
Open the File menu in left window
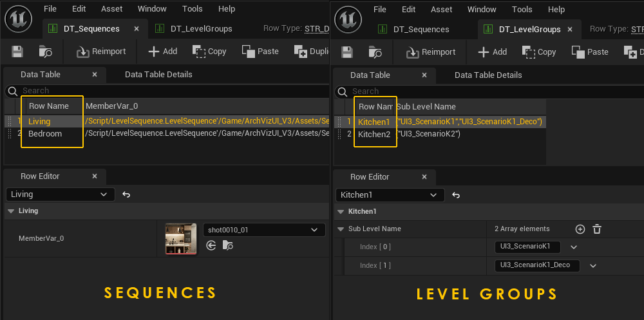[x=50, y=8]
